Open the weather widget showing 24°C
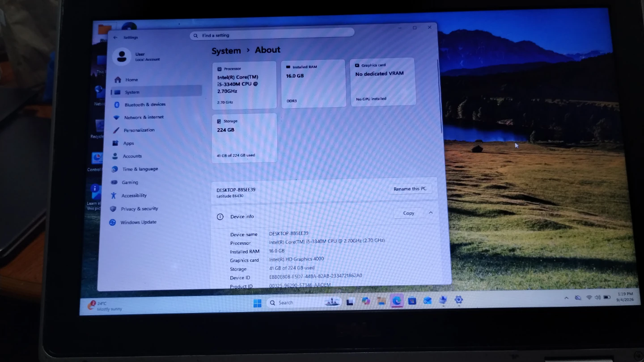 (x=106, y=306)
